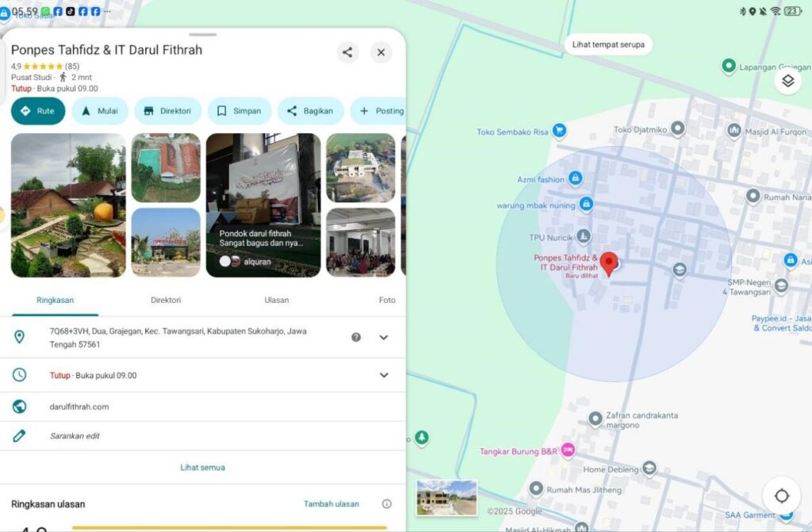
Task: Tap the globe icon next to darulfithrah.com
Action: click(19, 407)
